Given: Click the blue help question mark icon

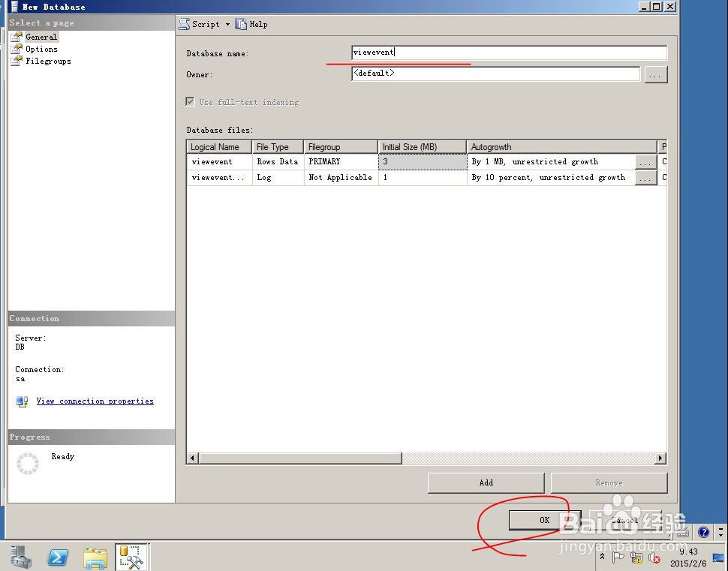Looking at the screenshot, I should pos(703,532).
